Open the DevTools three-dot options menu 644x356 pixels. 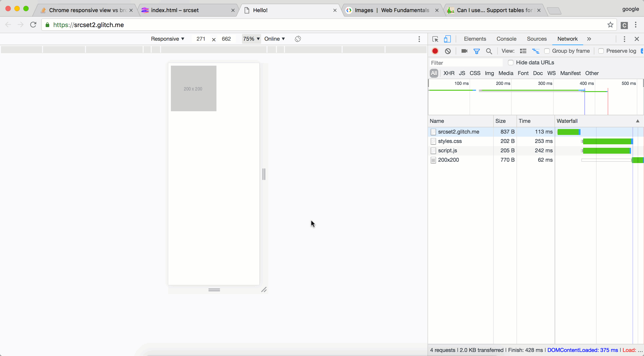(624, 39)
